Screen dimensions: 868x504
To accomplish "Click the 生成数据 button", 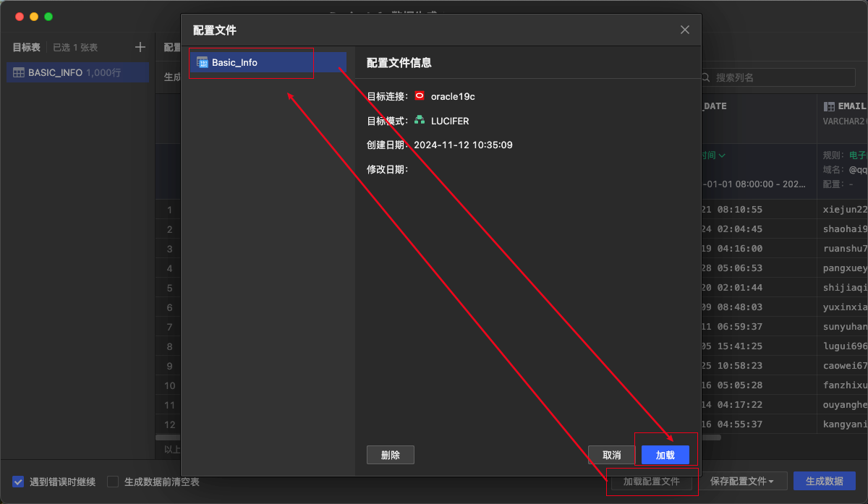I will 825,481.
